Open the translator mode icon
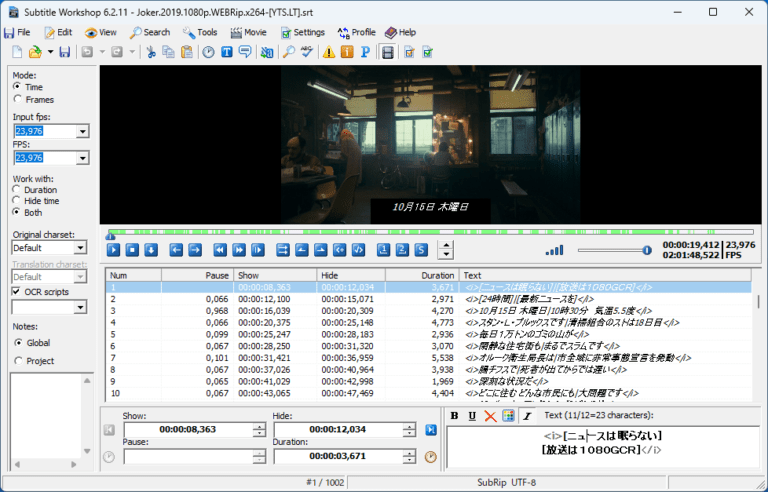The width and height of the screenshot is (768, 492). 267,52
